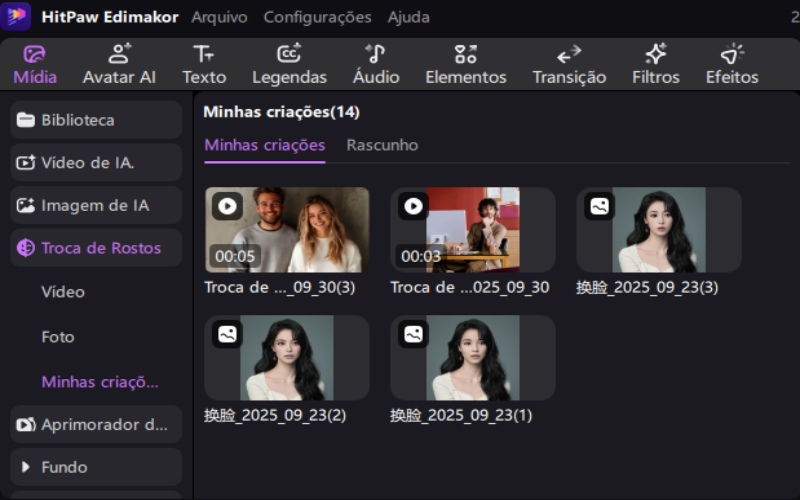Open Vídeo de IA in the sidebar
The image size is (800, 500).
(x=96, y=162)
